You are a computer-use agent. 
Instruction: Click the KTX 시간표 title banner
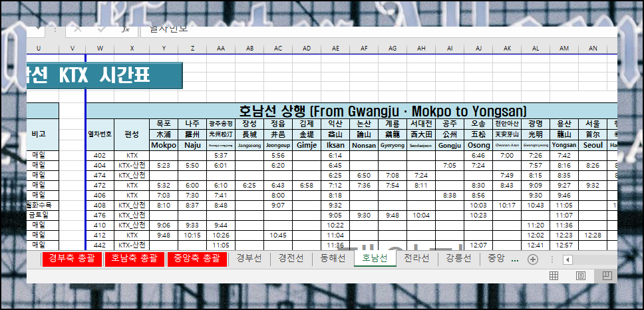104,76
